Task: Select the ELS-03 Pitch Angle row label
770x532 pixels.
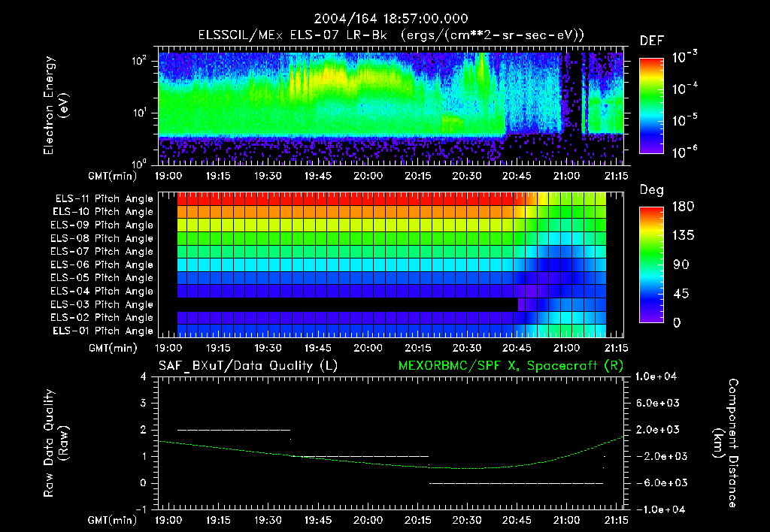Action: tap(102, 304)
